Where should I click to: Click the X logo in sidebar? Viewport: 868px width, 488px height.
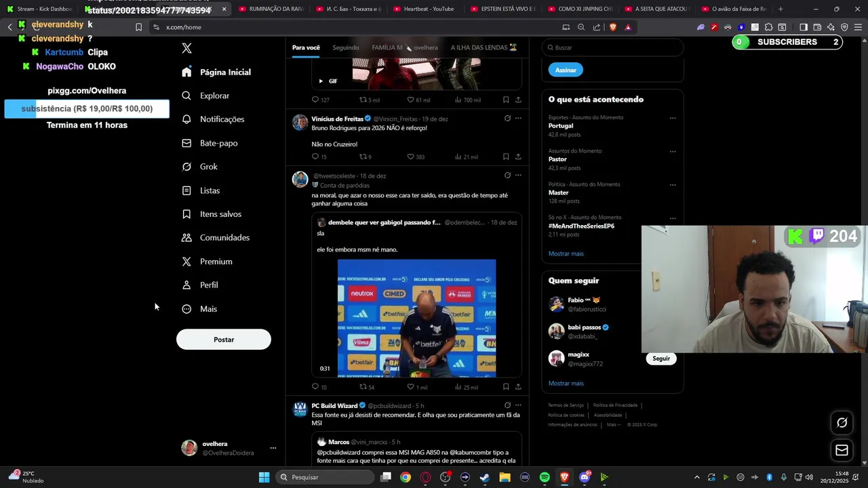186,48
